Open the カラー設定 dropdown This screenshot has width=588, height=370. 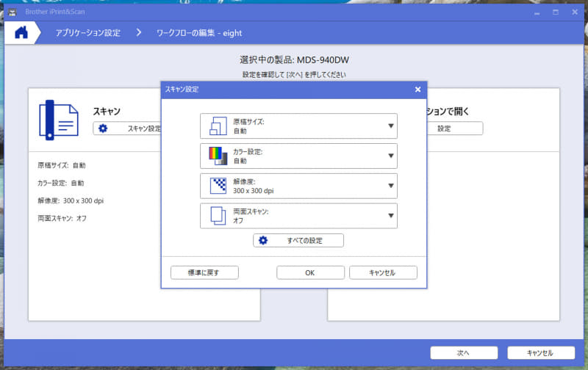click(298, 156)
